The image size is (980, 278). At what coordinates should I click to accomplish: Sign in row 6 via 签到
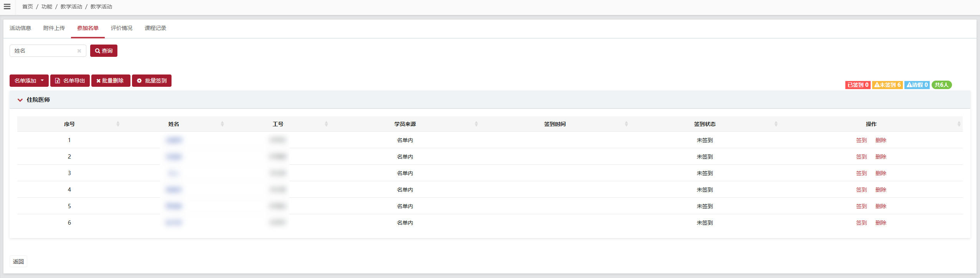click(x=861, y=223)
